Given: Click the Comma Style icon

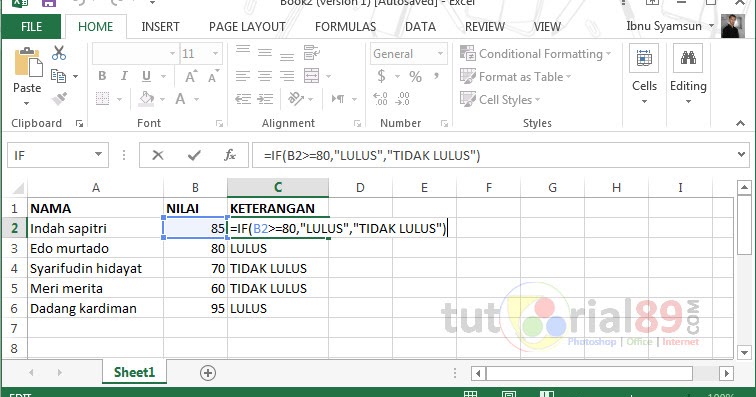Looking at the screenshot, I should [436, 76].
